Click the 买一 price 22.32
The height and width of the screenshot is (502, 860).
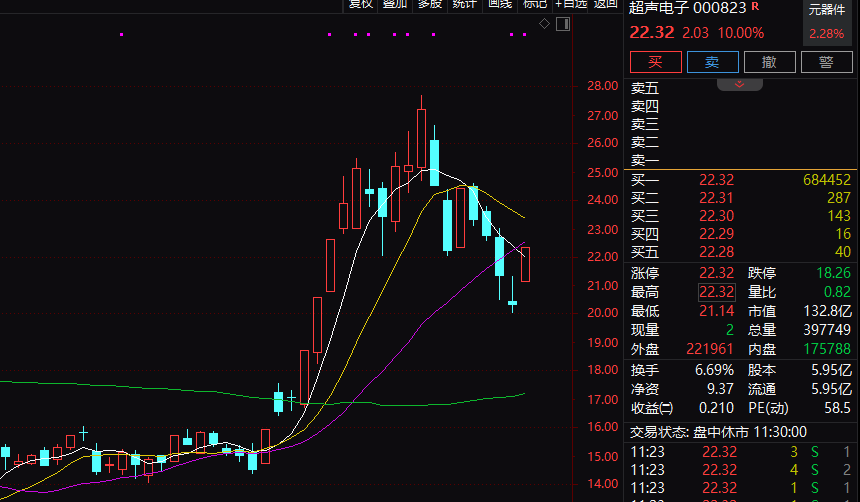716,180
